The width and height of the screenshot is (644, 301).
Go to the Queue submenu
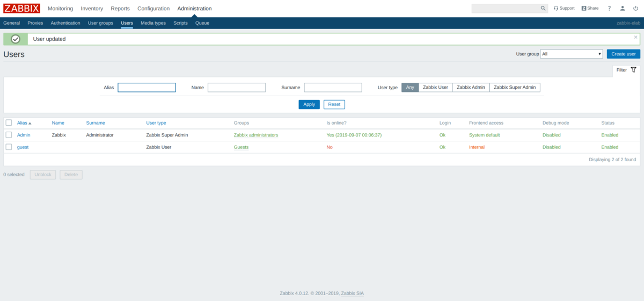click(x=202, y=23)
